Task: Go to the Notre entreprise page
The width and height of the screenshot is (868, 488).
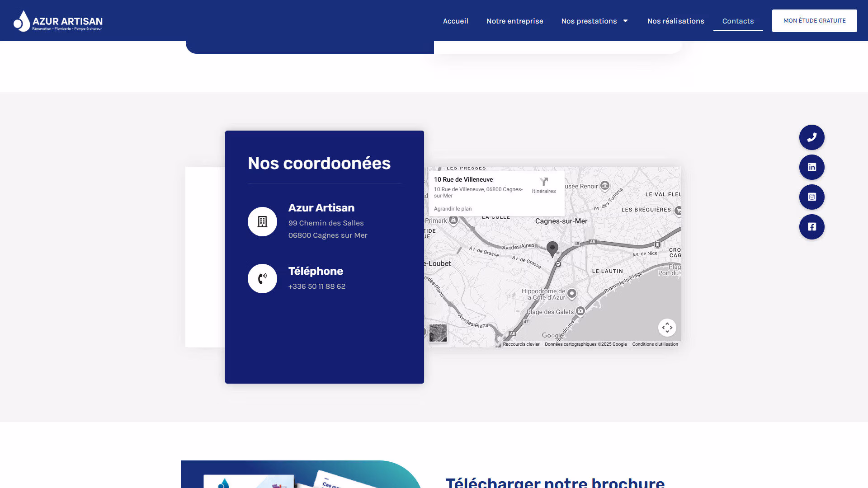Action: tap(514, 21)
